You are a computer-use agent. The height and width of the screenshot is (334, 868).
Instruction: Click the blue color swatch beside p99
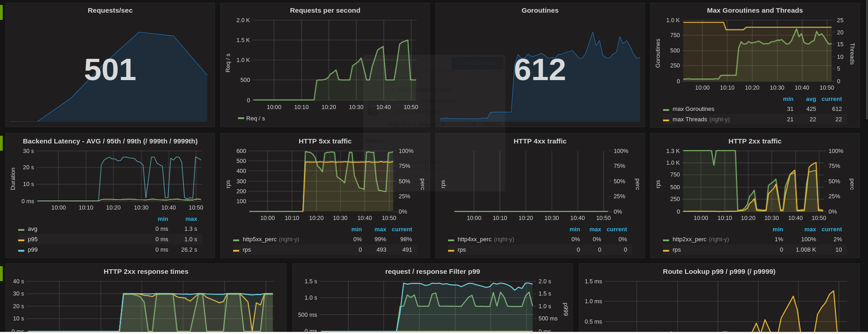(x=21, y=250)
